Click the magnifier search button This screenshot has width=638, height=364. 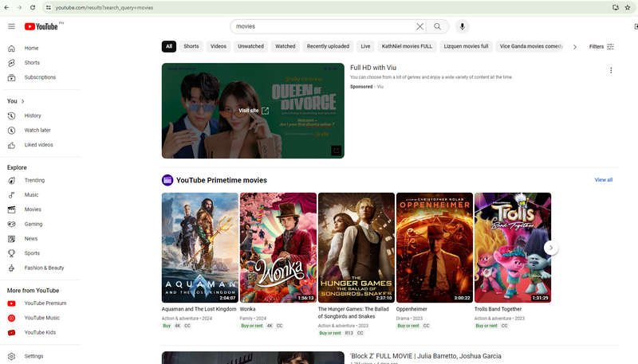pos(437,26)
